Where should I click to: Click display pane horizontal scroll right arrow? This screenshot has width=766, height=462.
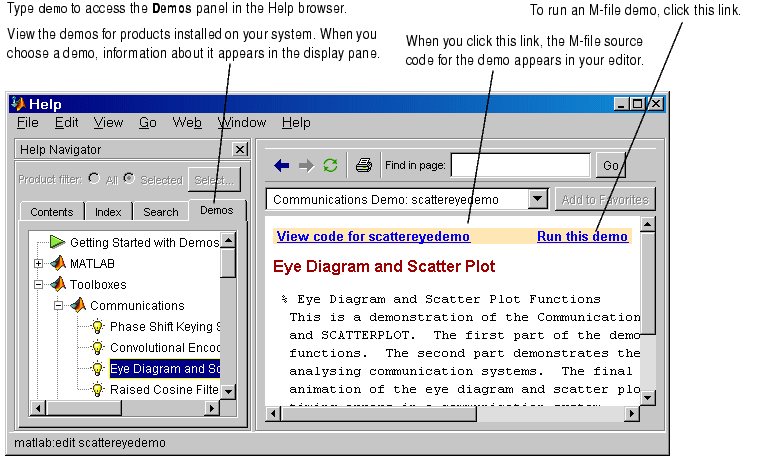pyautogui.click(x=632, y=414)
